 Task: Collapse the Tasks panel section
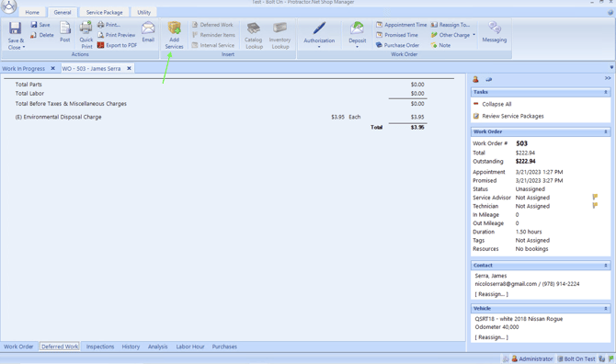[605, 92]
